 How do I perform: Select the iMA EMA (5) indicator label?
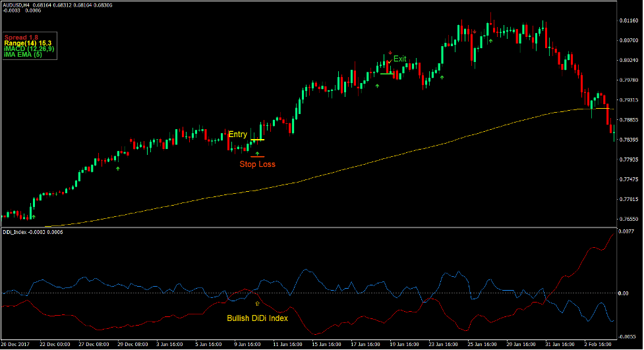pos(23,55)
